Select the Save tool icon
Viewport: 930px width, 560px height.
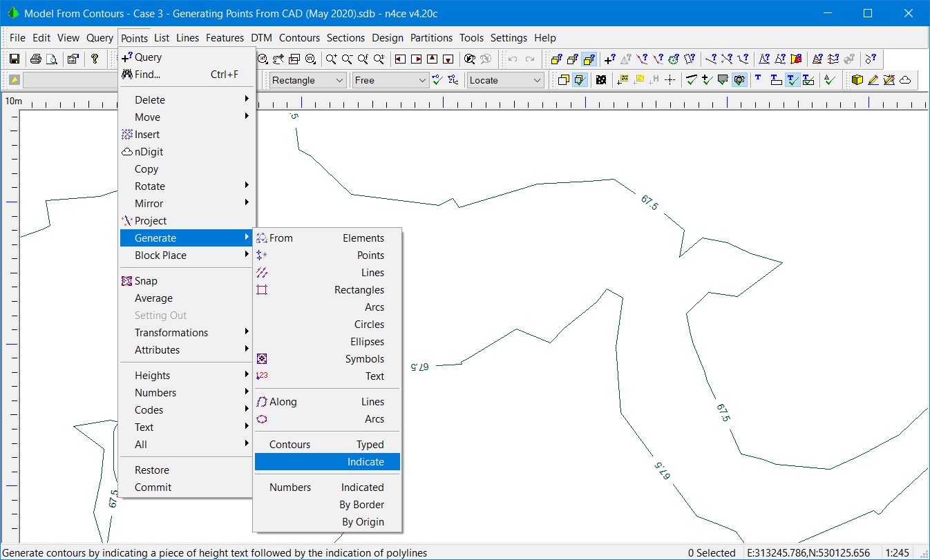(x=14, y=59)
